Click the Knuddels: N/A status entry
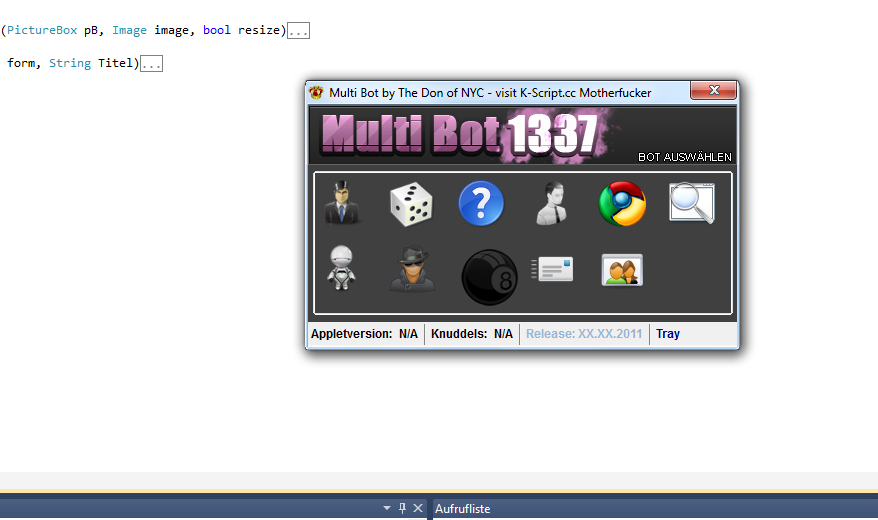This screenshot has height=520, width=878. point(471,334)
